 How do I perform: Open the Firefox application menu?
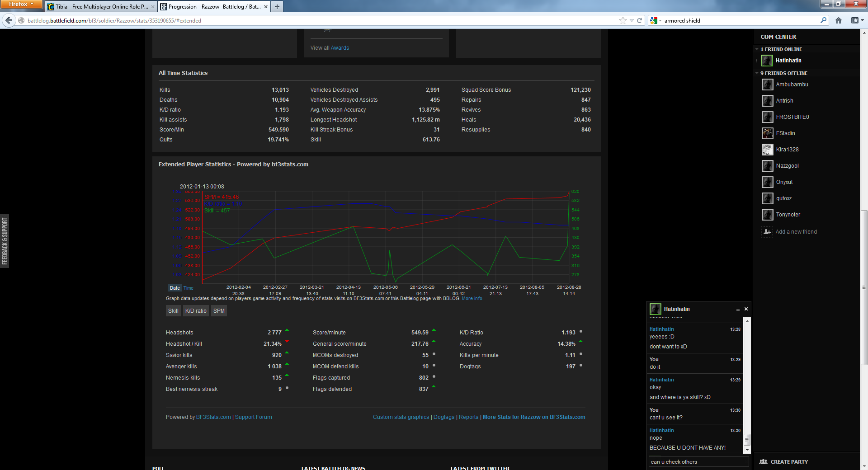click(x=21, y=4)
